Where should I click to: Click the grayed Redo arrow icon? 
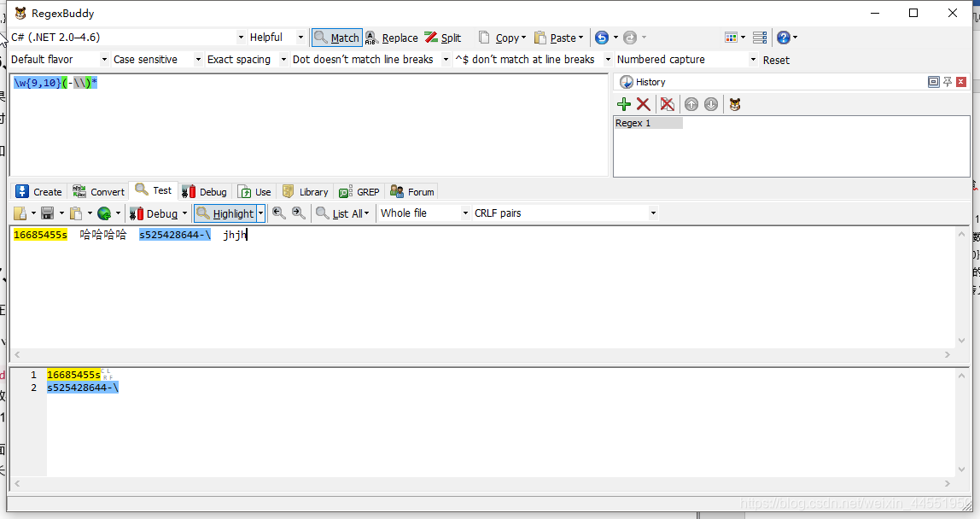click(x=630, y=38)
